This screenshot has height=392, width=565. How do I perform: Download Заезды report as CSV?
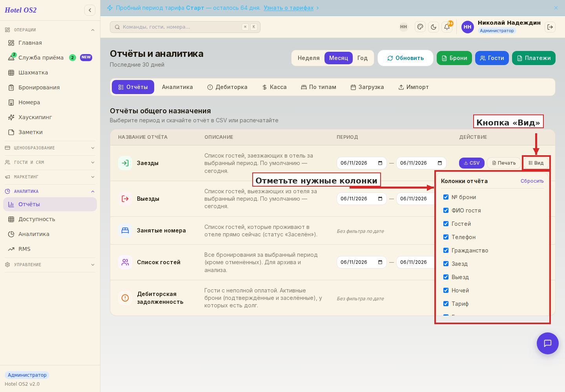[472, 163]
